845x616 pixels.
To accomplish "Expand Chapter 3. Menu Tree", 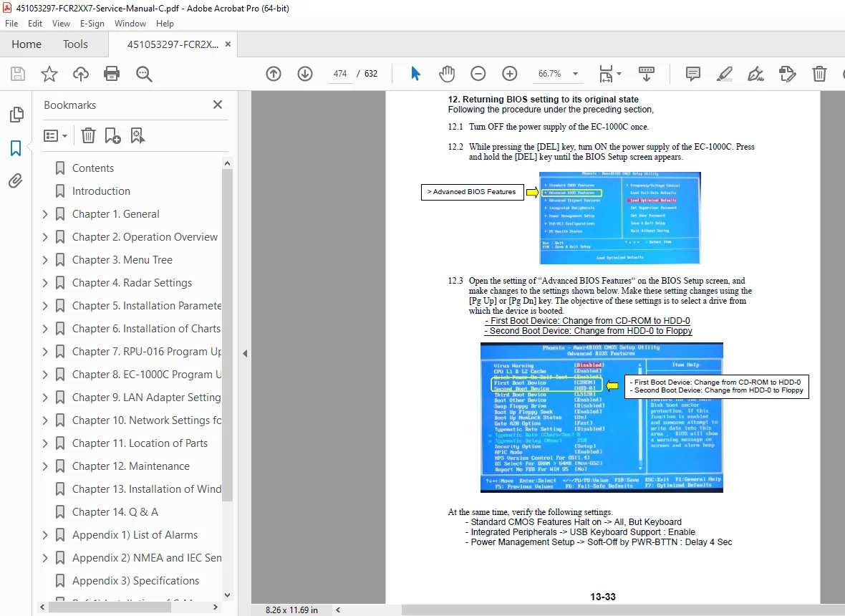I will (45, 260).
